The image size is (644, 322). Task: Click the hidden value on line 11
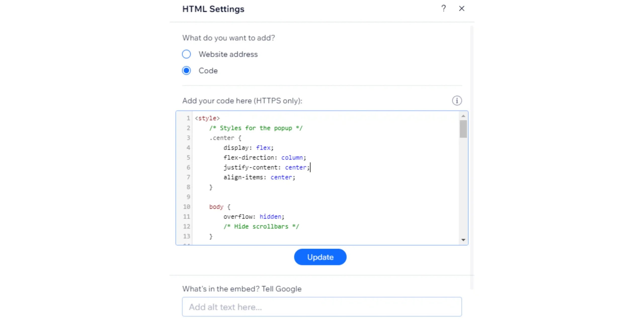270,217
